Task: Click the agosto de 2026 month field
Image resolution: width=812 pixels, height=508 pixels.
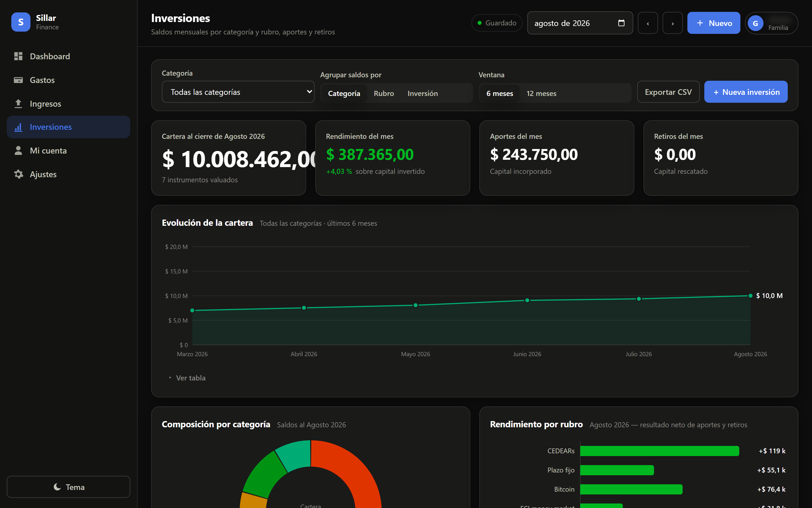Action: coord(580,23)
